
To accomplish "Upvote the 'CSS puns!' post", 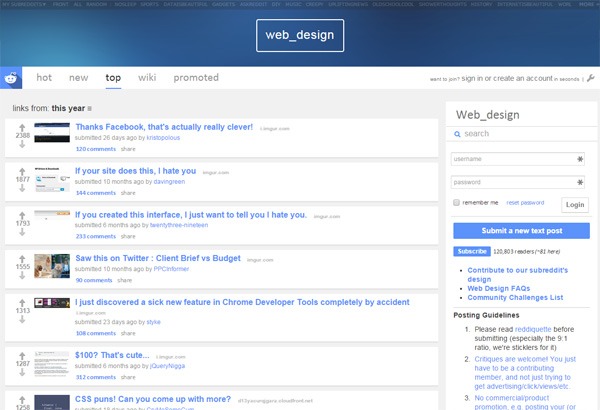I will [22, 400].
